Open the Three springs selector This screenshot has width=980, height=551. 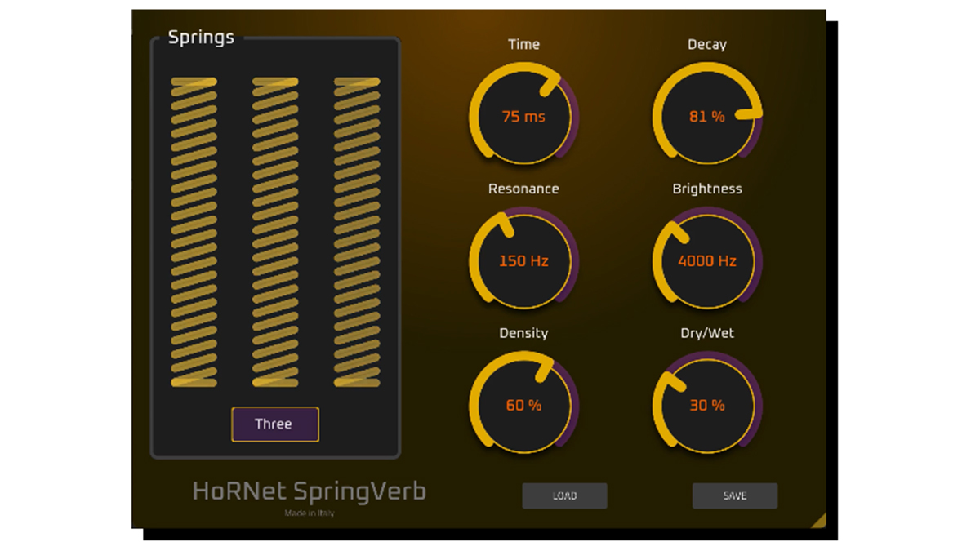point(275,424)
